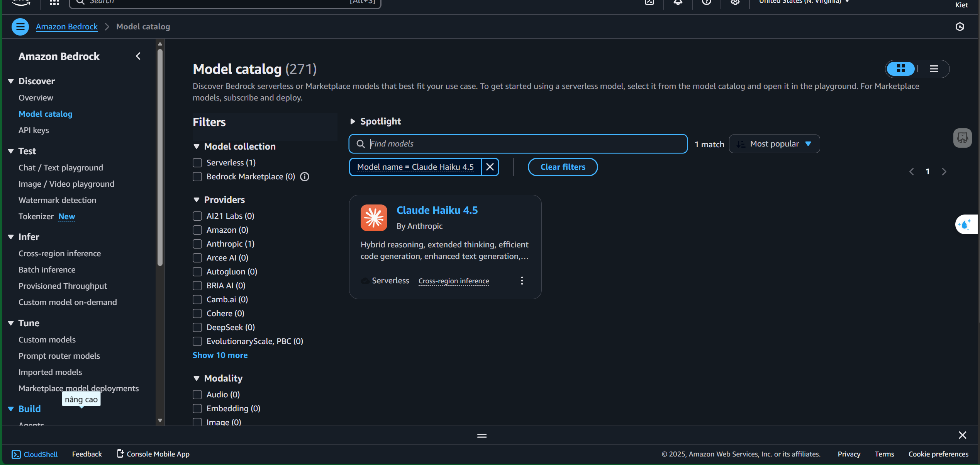Collapse the Providers filter group
Image resolution: width=980 pixels, height=465 pixels.
pyautogui.click(x=197, y=200)
